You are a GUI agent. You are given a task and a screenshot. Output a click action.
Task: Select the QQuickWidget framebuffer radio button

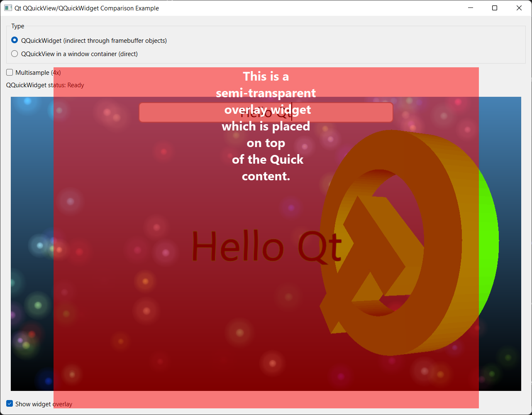click(x=15, y=40)
